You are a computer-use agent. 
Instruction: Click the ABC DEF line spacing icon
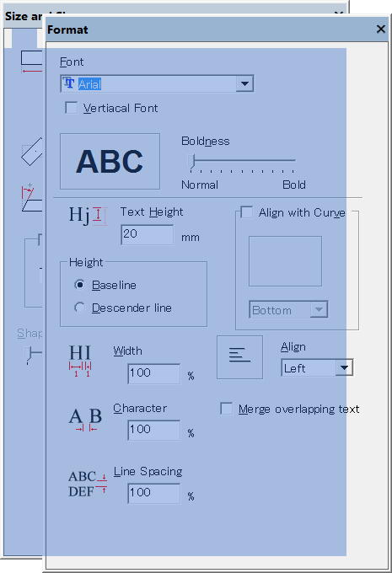coord(88,484)
